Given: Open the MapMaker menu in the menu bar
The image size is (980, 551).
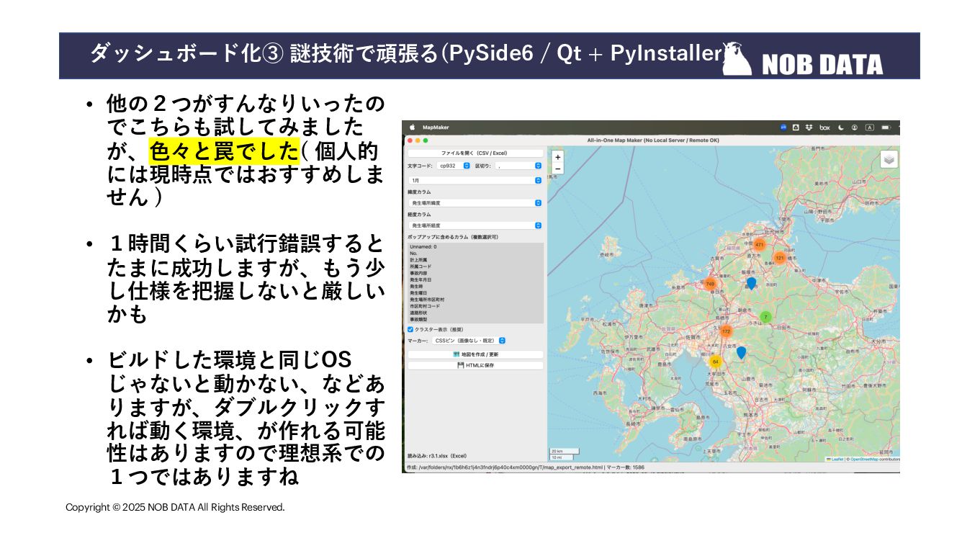Looking at the screenshot, I should point(436,127).
